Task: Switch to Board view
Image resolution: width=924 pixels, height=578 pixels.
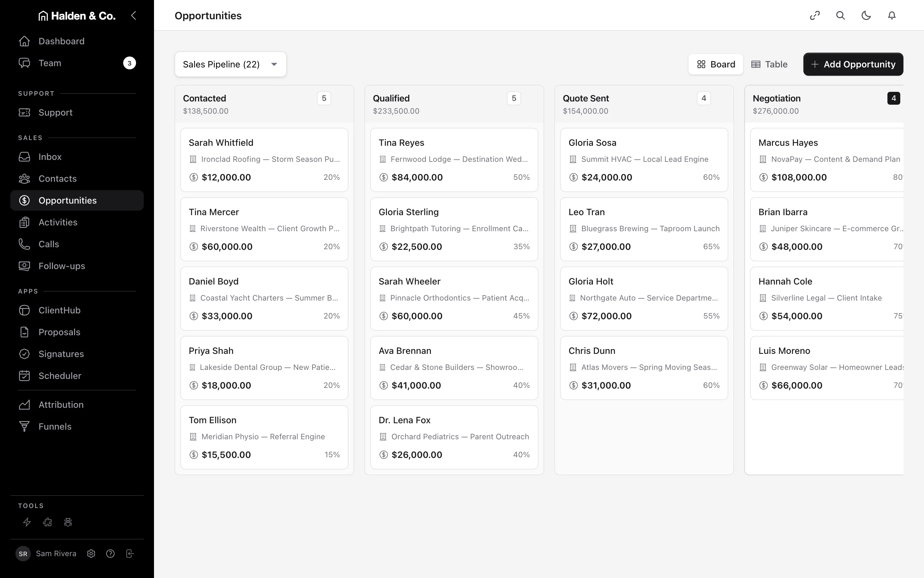Action: 715,64
